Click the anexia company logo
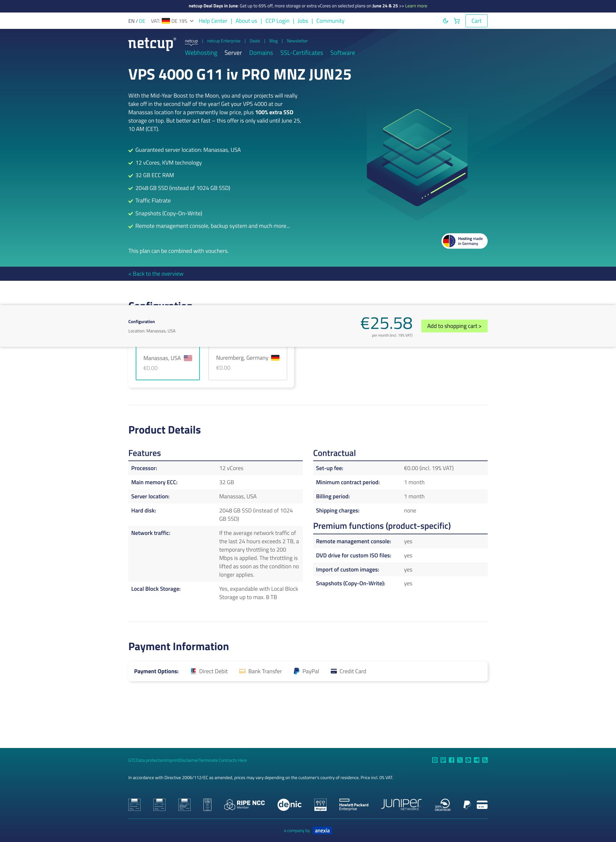Image resolution: width=616 pixels, height=842 pixels. [x=322, y=830]
